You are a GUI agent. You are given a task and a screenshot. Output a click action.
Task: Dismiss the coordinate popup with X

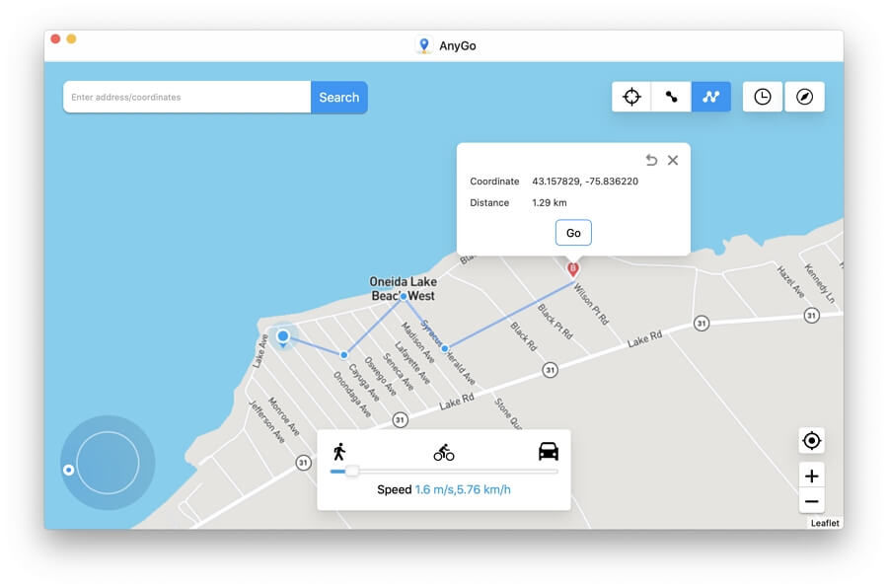(x=673, y=160)
